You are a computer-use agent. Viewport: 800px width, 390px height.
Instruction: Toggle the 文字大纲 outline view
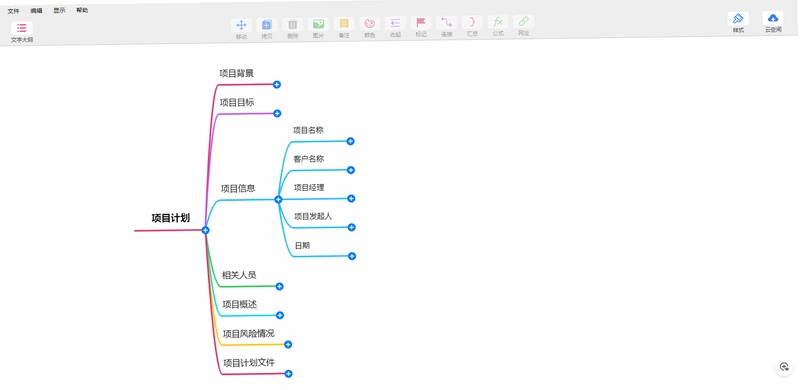pos(22,28)
